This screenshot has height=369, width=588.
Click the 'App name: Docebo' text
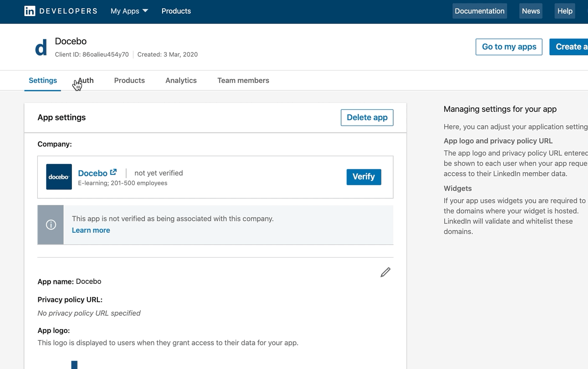point(69,281)
